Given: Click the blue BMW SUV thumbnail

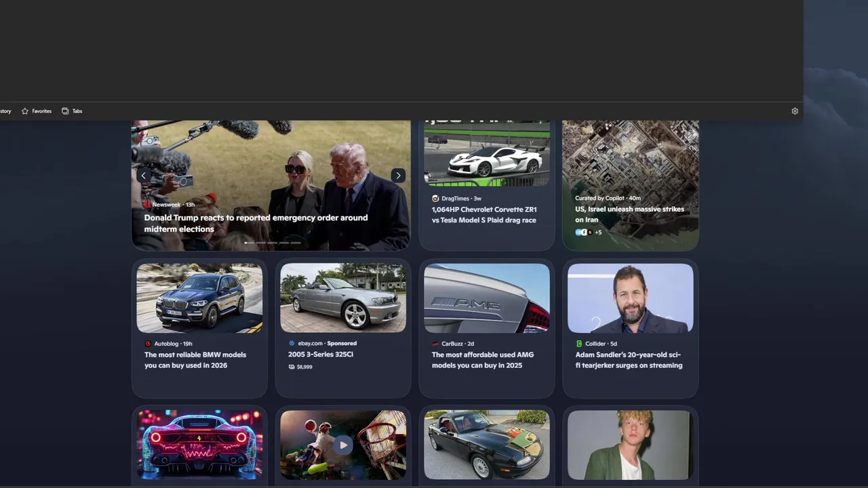Looking at the screenshot, I should [199, 298].
